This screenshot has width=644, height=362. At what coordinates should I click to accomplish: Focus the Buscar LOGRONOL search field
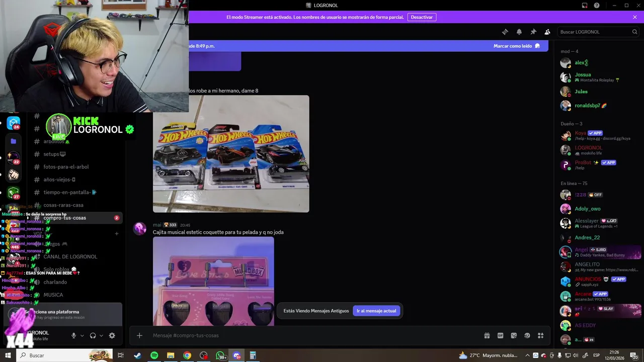click(x=598, y=32)
